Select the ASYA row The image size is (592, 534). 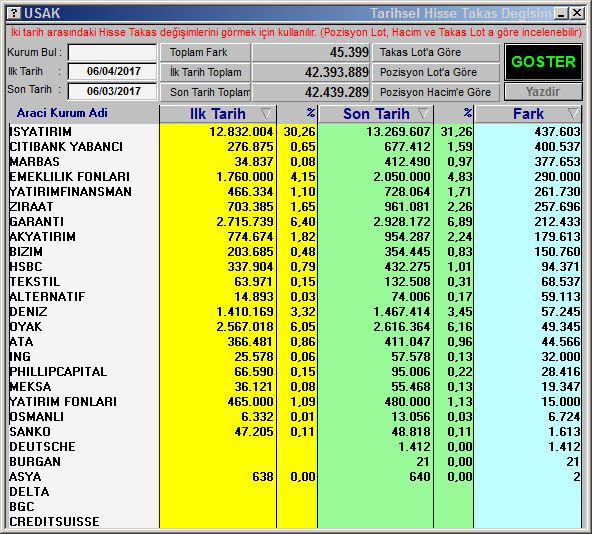(294, 477)
